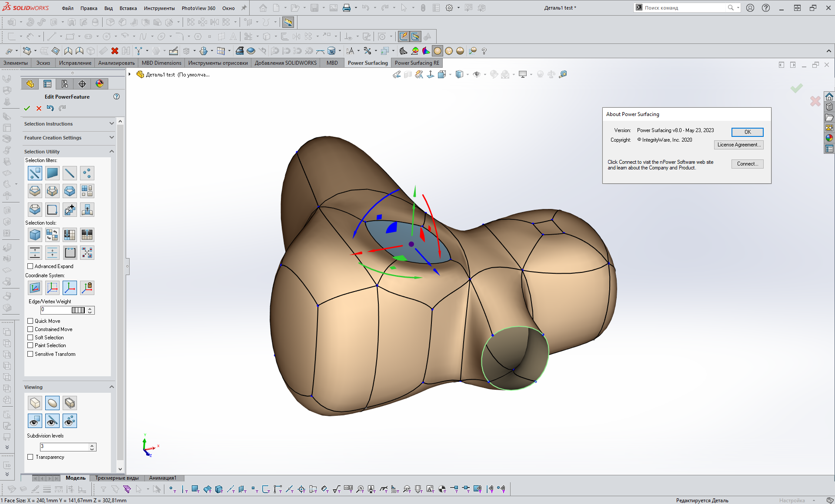Image resolution: width=835 pixels, height=504 pixels.
Task: Open the FeatureManager design tree tab
Action: [30, 84]
